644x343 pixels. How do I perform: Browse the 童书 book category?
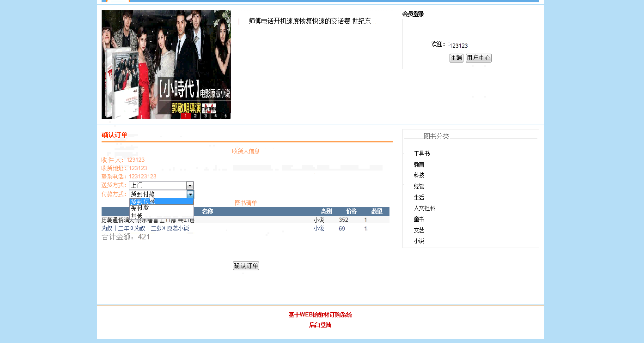419,219
